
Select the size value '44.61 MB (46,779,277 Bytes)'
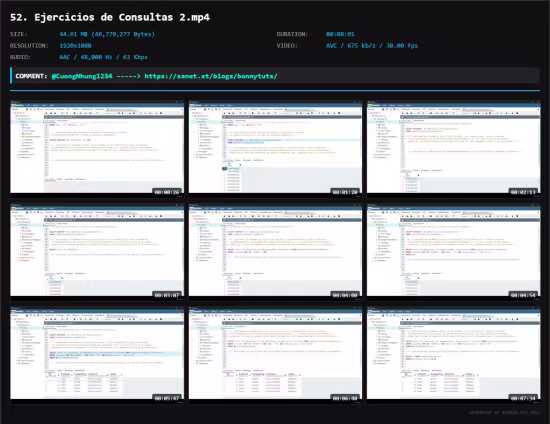107,34
